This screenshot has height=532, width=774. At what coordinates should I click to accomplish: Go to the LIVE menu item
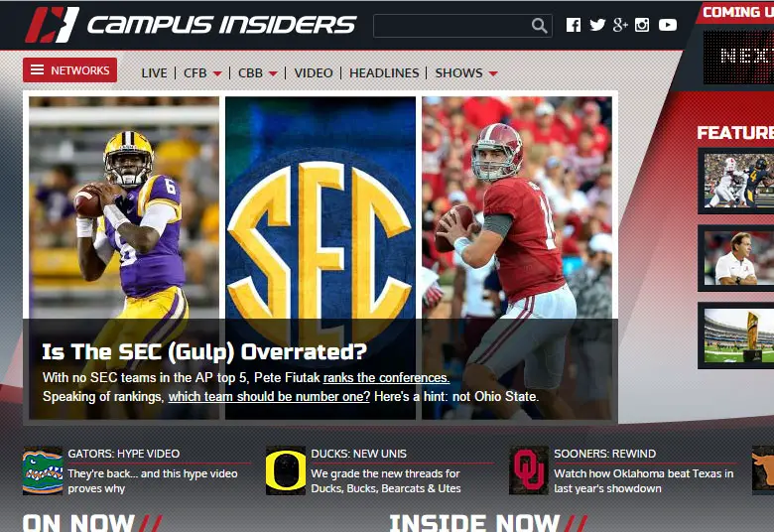click(x=154, y=73)
